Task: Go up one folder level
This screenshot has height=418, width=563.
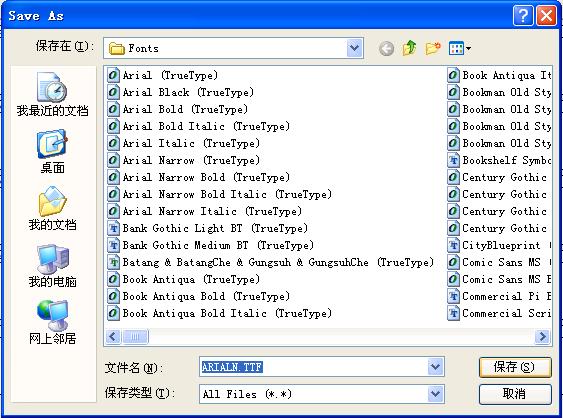Action: tap(409, 48)
